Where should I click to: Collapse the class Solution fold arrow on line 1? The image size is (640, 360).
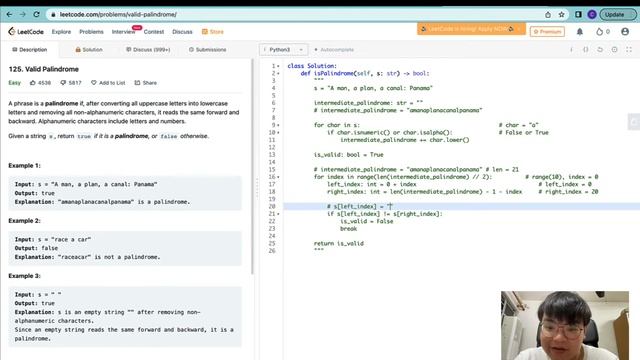(x=278, y=66)
